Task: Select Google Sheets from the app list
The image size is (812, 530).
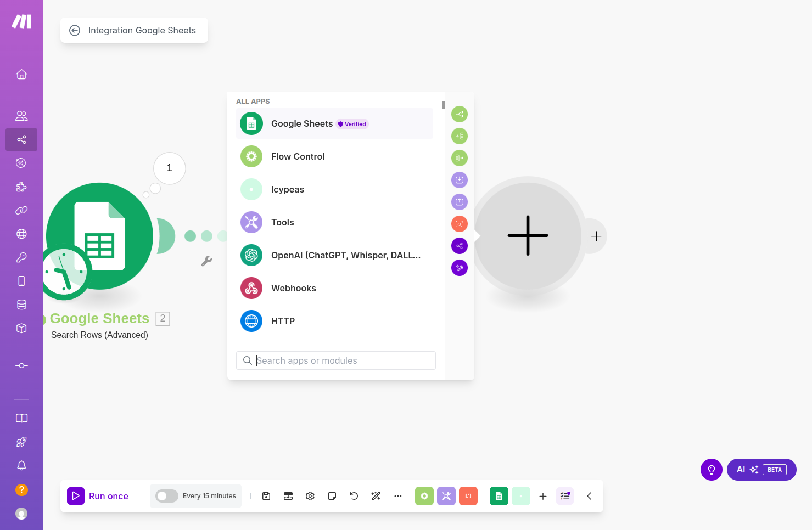Action: click(x=334, y=123)
